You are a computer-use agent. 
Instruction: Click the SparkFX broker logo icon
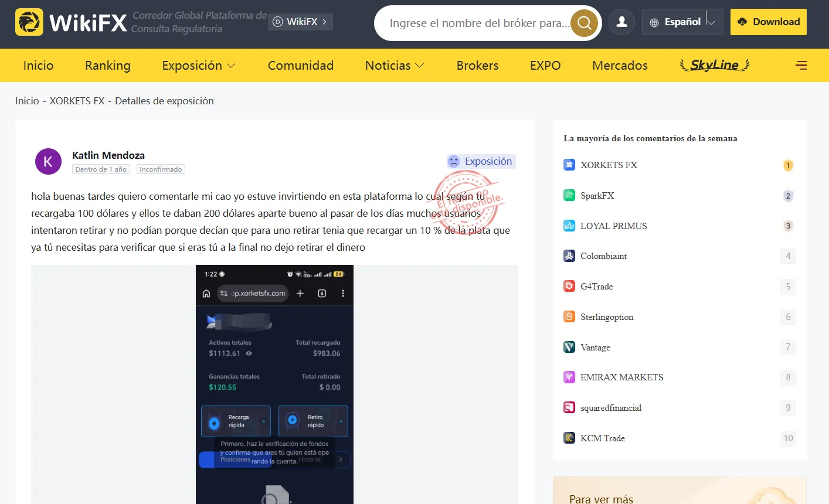click(x=569, y=196)
